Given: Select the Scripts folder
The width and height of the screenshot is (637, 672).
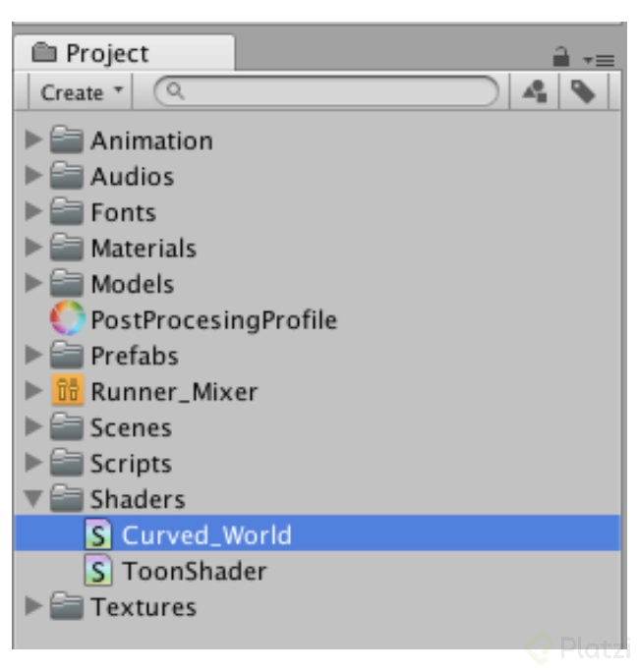Looking at the screenshot, I should (131, 464).
